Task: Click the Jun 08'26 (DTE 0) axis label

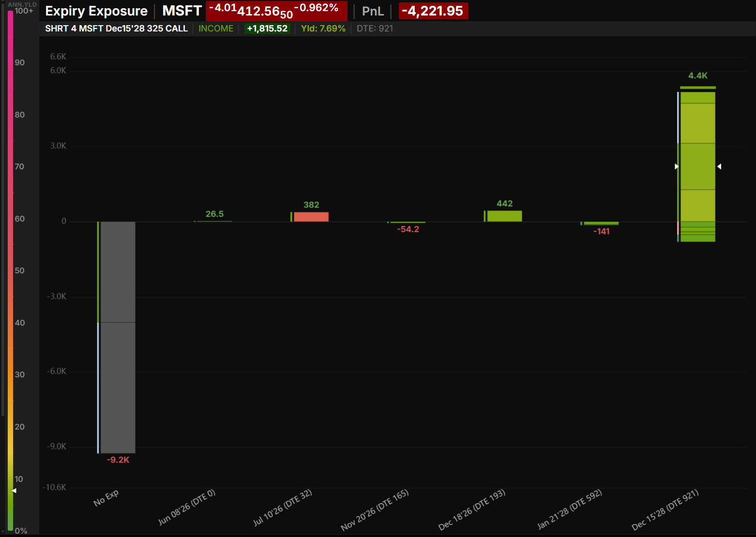Action: [x=187, y=507]
